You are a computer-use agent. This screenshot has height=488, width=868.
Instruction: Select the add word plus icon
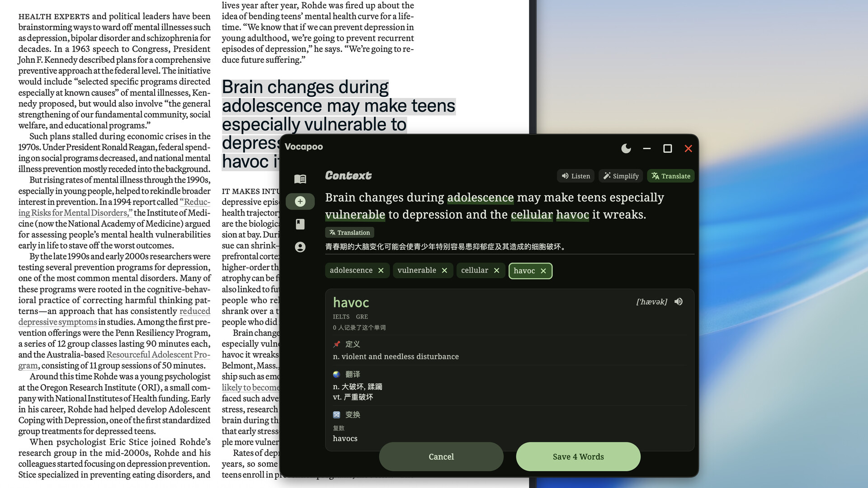(x=300, y=202)
